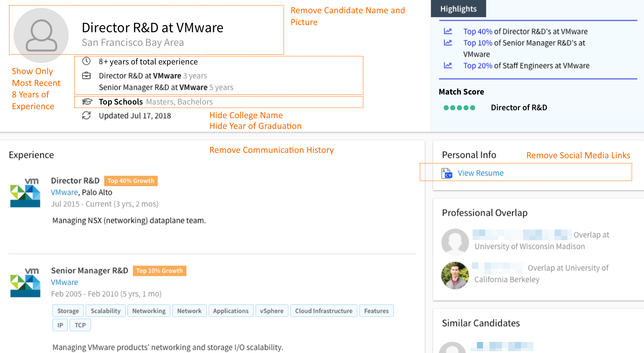Click the California Berkeley overlap contact photo
Screen dimensions: 644x353
[x=455, y=276]
